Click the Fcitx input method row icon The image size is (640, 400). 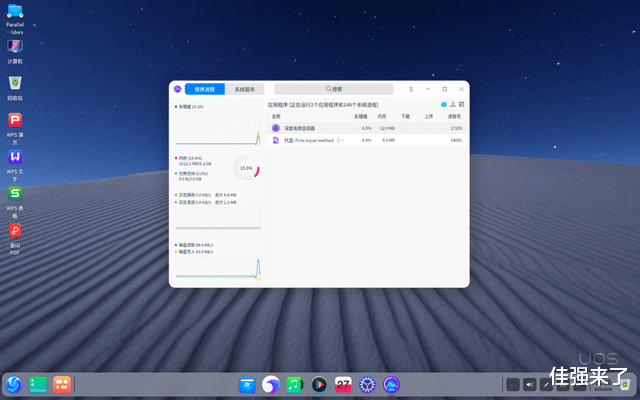coord(276,140)
